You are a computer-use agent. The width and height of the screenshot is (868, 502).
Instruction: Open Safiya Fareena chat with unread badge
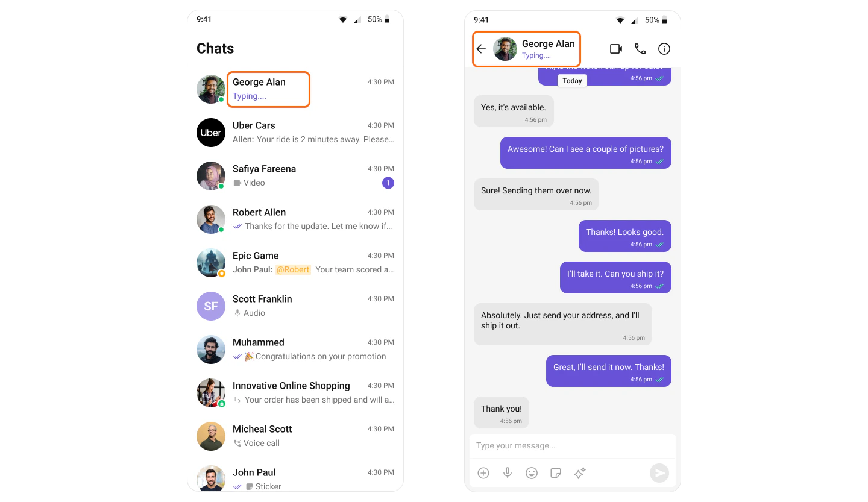(295, 176)
